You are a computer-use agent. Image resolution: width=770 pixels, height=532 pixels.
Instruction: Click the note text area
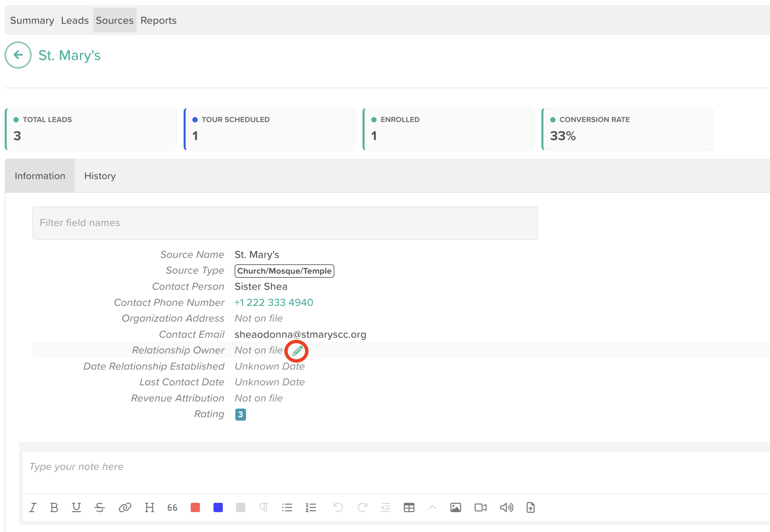(x=396, y=473)
